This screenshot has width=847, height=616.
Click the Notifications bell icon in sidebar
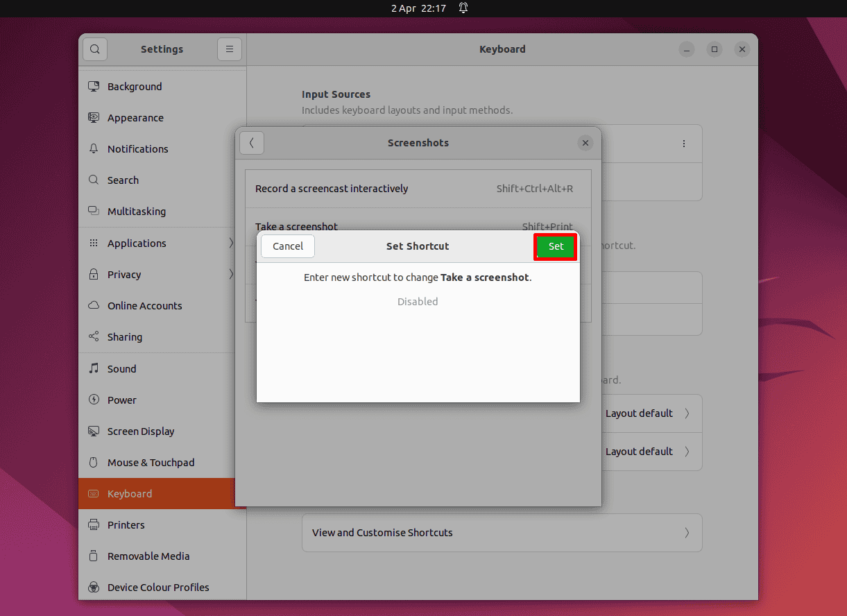coord(94,149)
